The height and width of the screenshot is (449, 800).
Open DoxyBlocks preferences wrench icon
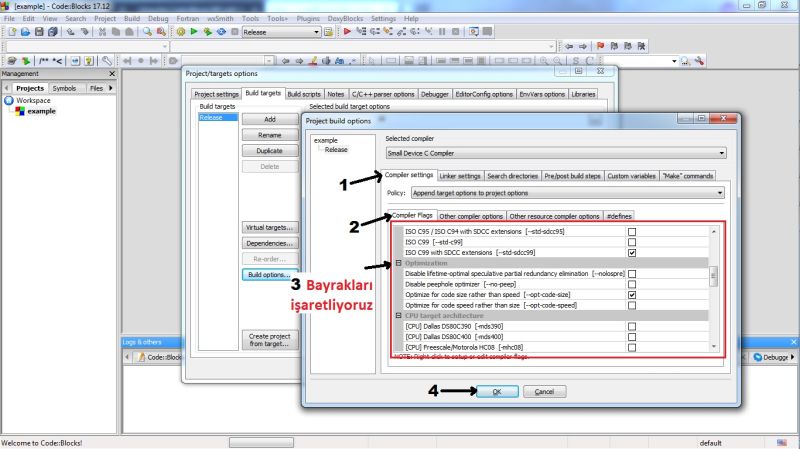click(106, 61)
